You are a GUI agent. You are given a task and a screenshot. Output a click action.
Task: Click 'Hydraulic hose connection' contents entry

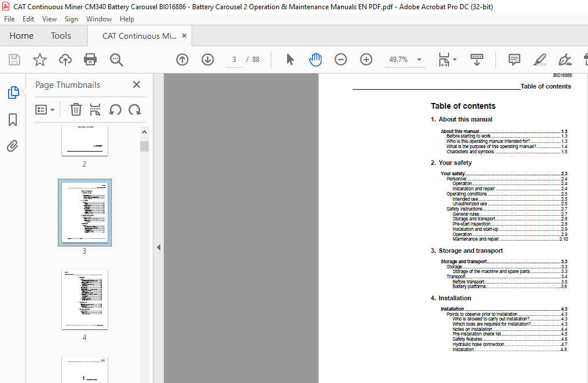click(x=510, y=344)
